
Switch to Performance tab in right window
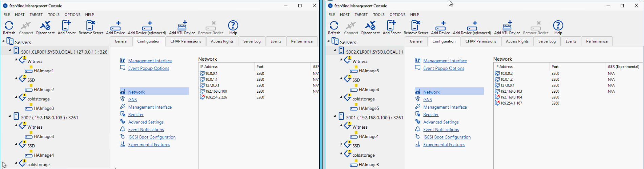(597, 41)
